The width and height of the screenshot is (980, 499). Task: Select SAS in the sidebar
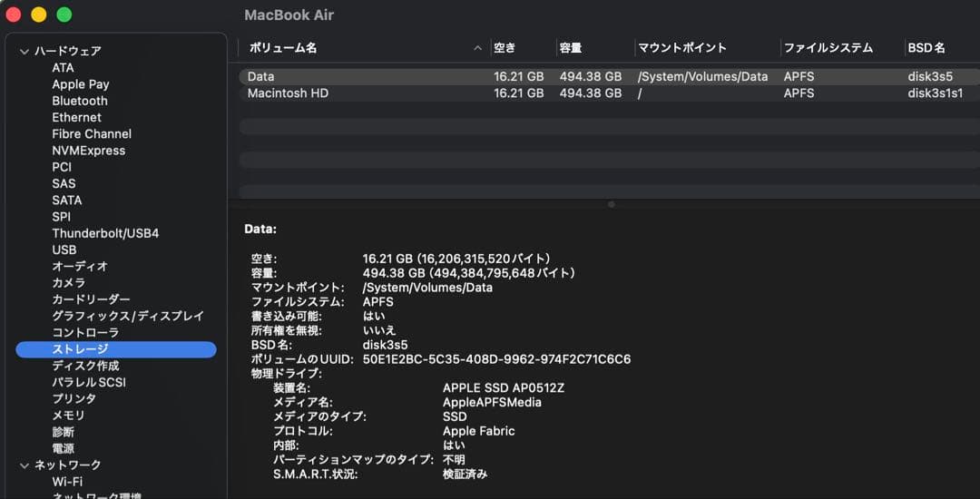[x=64, y=183]
